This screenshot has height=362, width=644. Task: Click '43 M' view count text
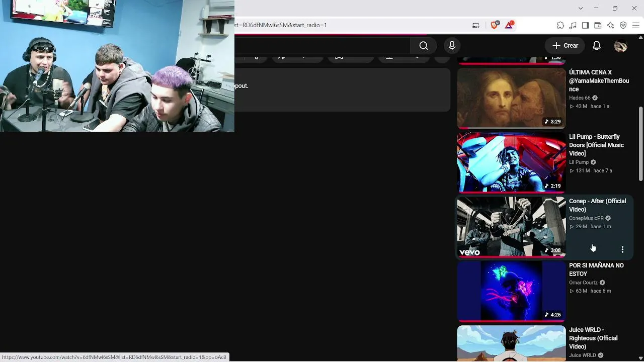point(581,107)
